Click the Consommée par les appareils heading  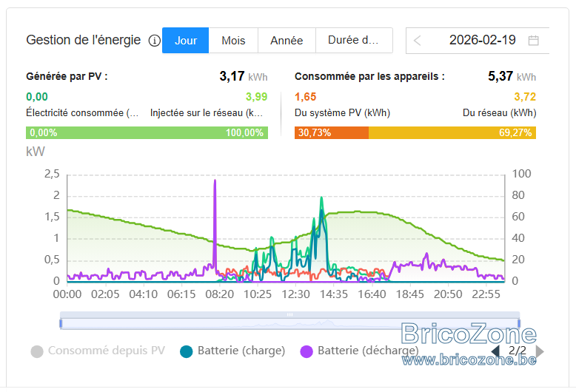coord(369,76)
